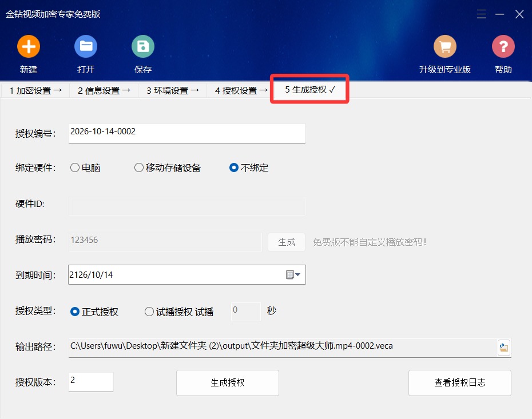Click the 播放密码 field showing 123456

[165, 242]
